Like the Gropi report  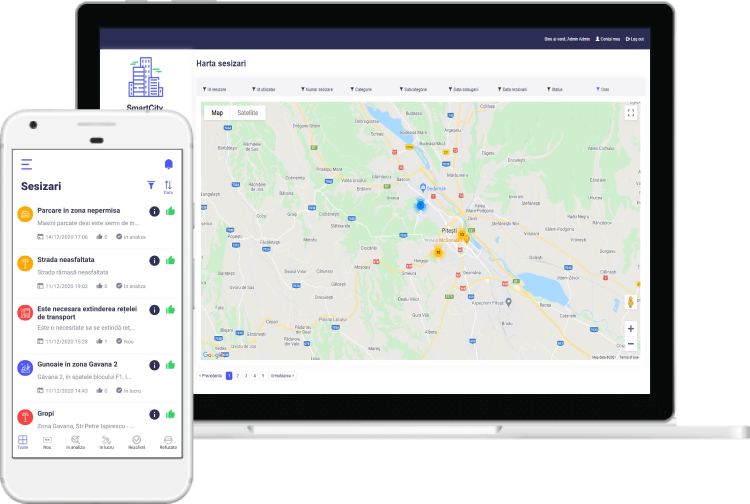tap(170, 414)
